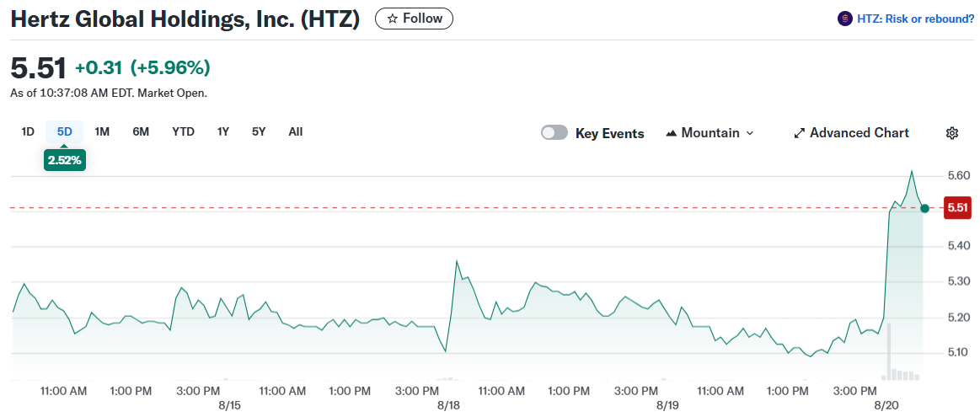This screenshot has height=417, width=980.
Task: Click the 5.40 y-axis value
Action: click(x=958, y=246)
